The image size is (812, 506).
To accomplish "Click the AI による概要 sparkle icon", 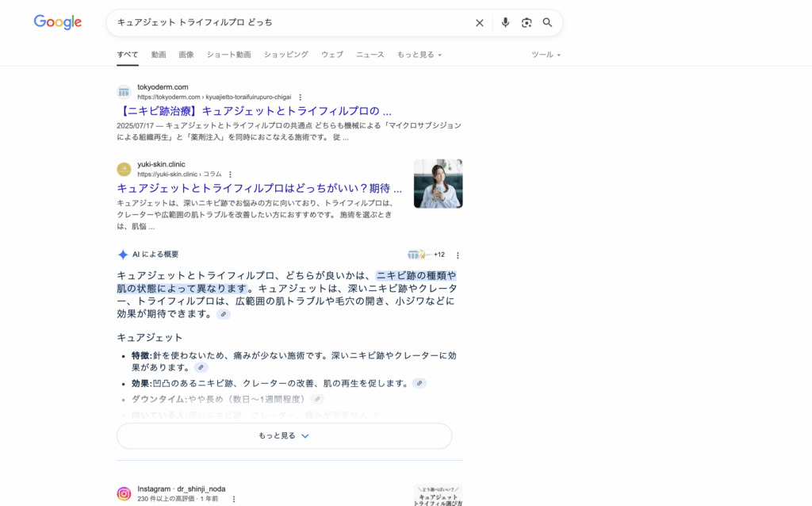I will coord(123,255).
